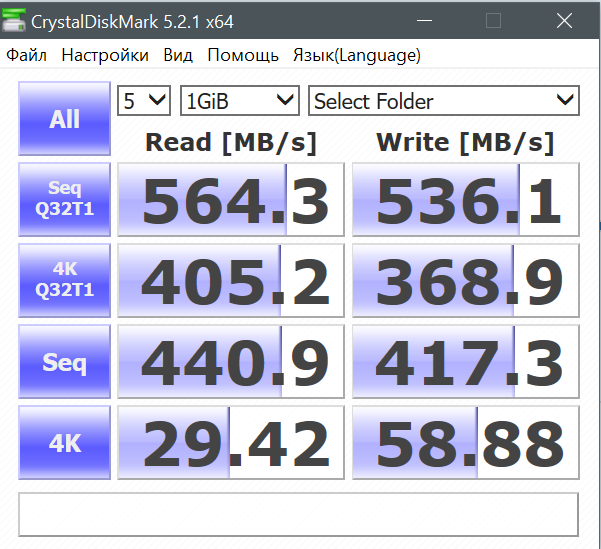Open the Настройки menu
Image resolution: width=601 pixels, height=549 pixels.
coord(105,55)
